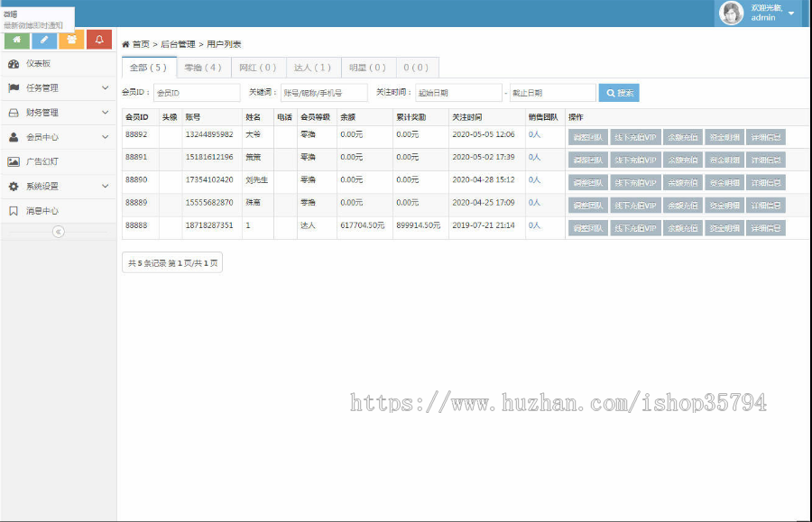Open the admin user dropdown arrow
Viewport: 812px width, 522px height.
(x=791, y=14)
